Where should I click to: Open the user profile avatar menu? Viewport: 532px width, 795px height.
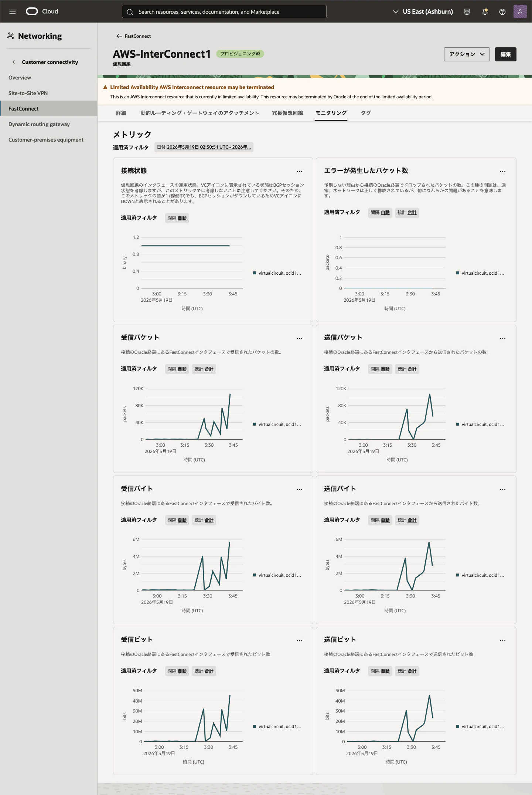520,11
